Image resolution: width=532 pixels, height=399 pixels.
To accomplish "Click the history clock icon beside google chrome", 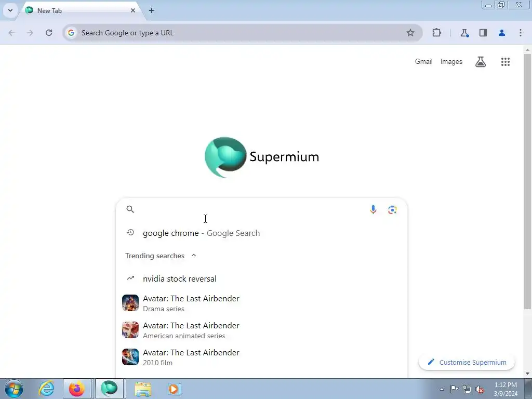I will [130, 233].
